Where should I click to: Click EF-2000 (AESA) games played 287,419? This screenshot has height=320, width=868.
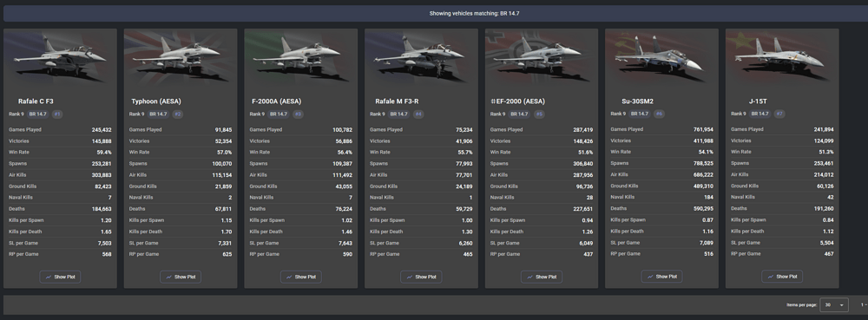pos(583,130)
